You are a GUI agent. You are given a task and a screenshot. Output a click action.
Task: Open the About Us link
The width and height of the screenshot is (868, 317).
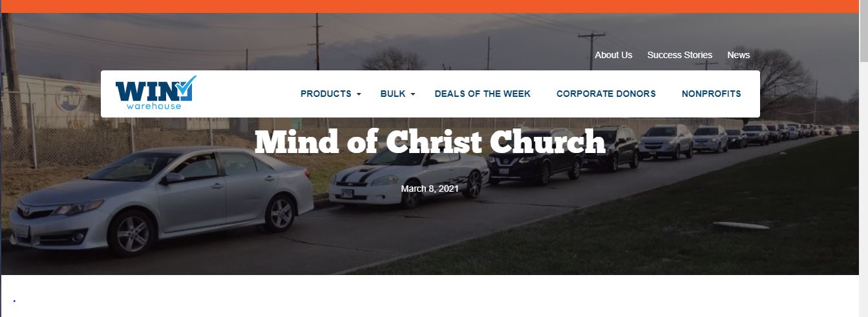[613, 55]
